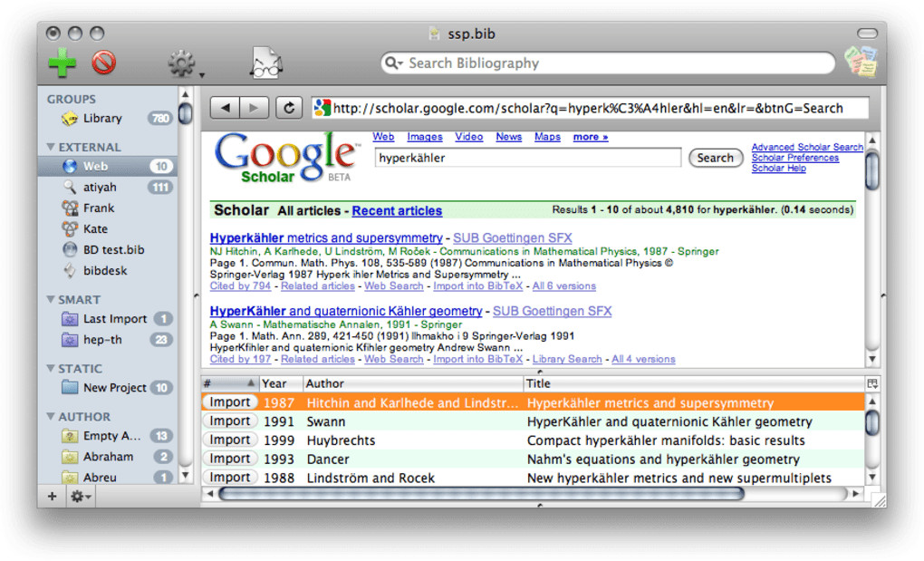Collapse the EXTERNAL groups section

[51, 147]
